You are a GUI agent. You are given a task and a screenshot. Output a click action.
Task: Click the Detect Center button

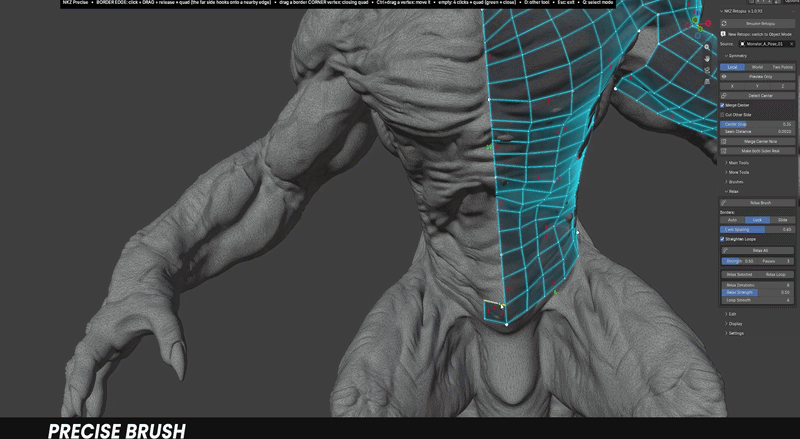[757, 95]
